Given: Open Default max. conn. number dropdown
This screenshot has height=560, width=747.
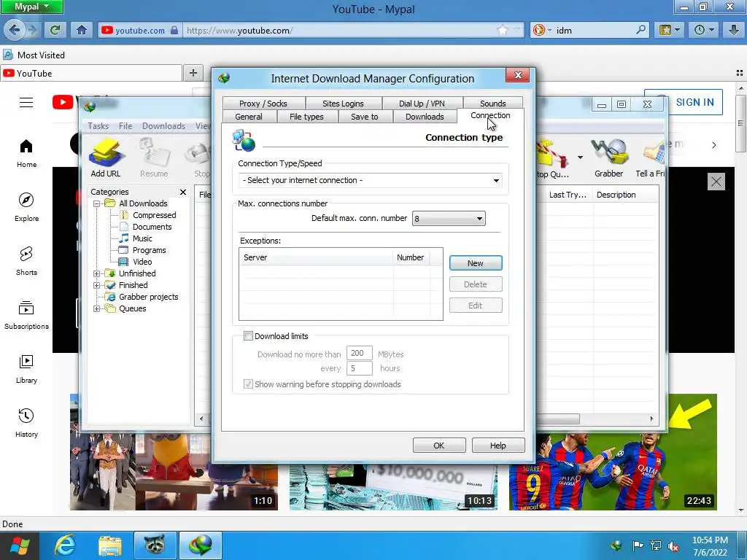Looking at the screenshot, I should coord(449,219).
